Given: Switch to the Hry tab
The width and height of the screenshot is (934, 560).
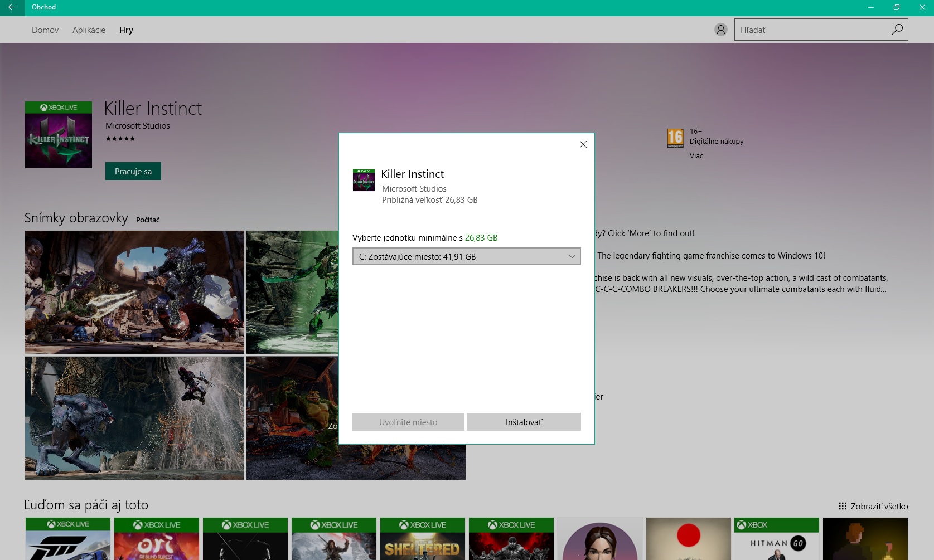Looking at the screenshot, I should 126,30.
